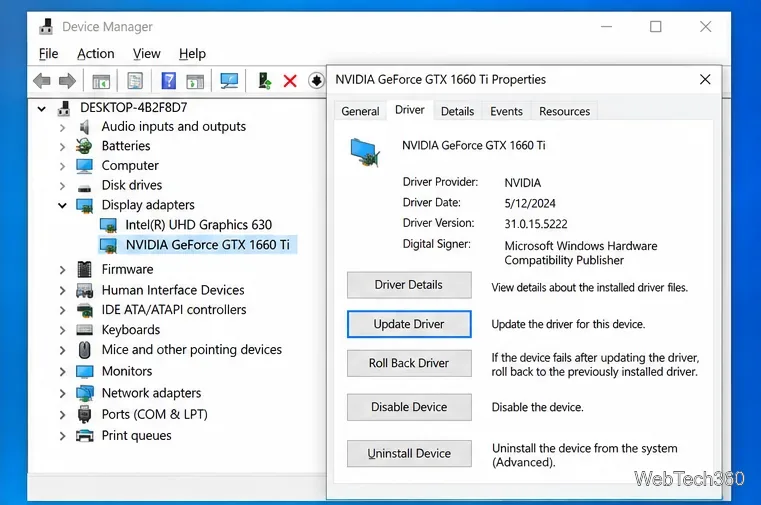This screenshot has width=761, height=505.
Task: Switch to the Resources tab
Action: pos(564,111)
